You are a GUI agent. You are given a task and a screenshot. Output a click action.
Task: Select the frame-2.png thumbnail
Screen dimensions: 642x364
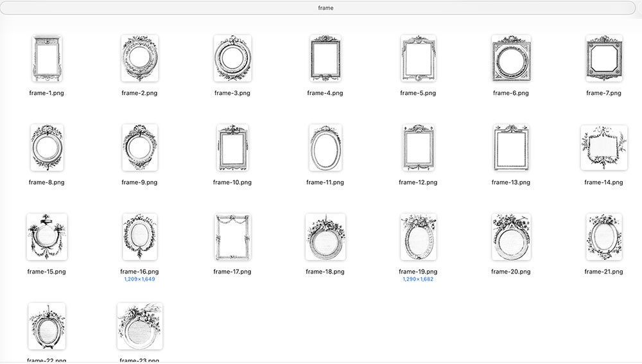[139, 58]
